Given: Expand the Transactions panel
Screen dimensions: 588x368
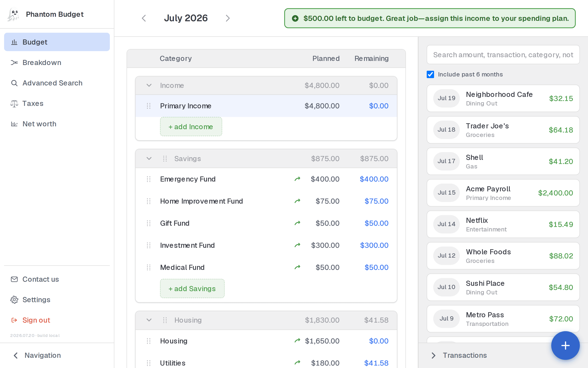Looking at the screenshot, I should (433, 355).
